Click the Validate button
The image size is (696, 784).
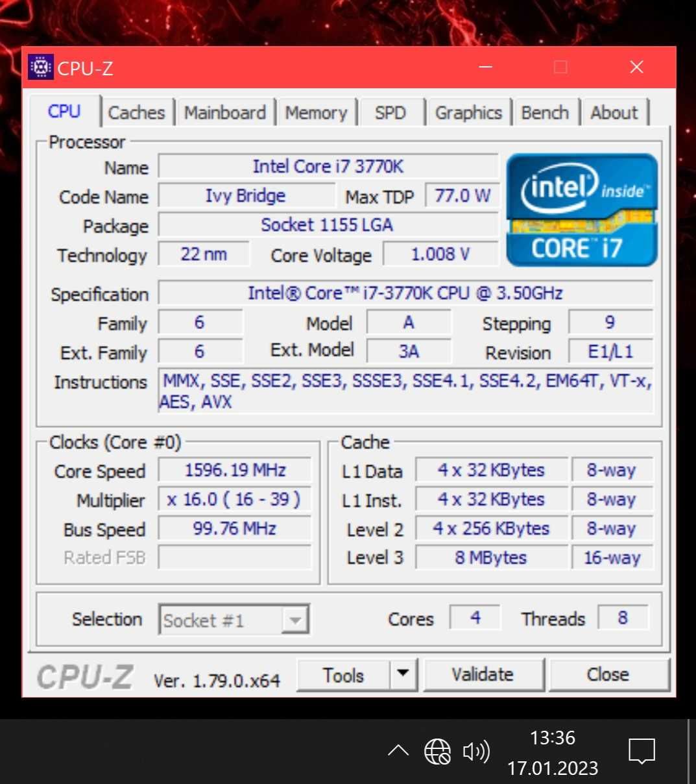[x=483, y=674]
